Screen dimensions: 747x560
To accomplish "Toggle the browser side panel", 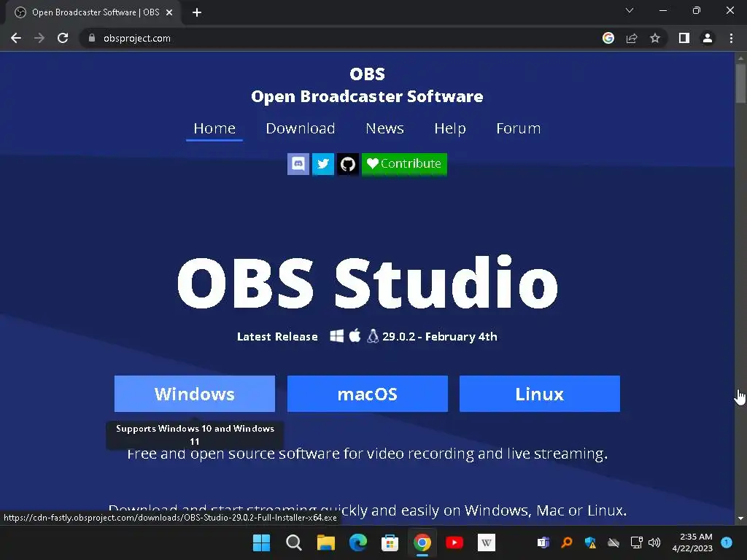I will click(x=684, y=38).
